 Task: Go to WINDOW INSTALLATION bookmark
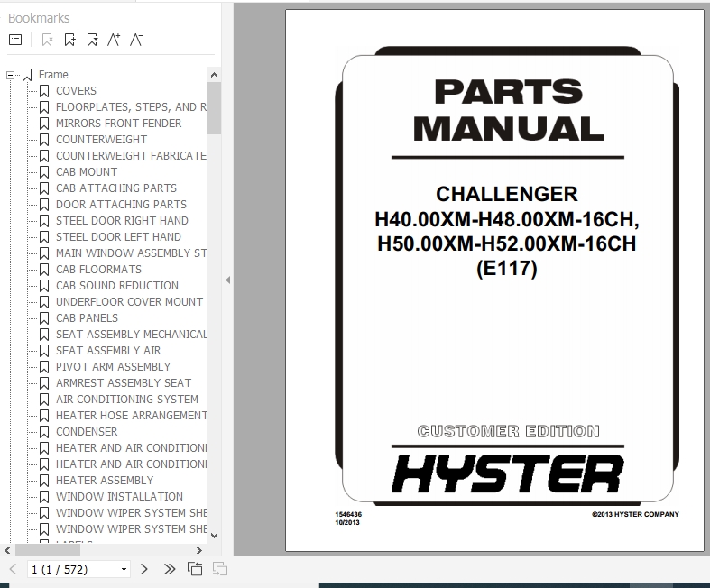120,497
